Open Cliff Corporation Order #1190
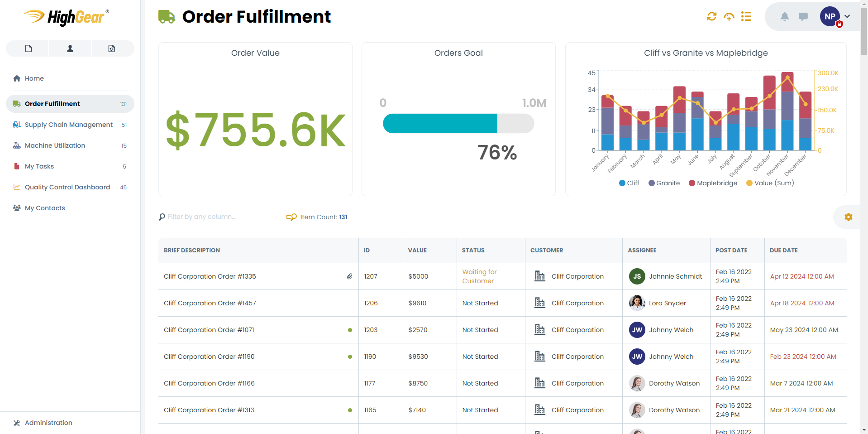 (209, 357)
